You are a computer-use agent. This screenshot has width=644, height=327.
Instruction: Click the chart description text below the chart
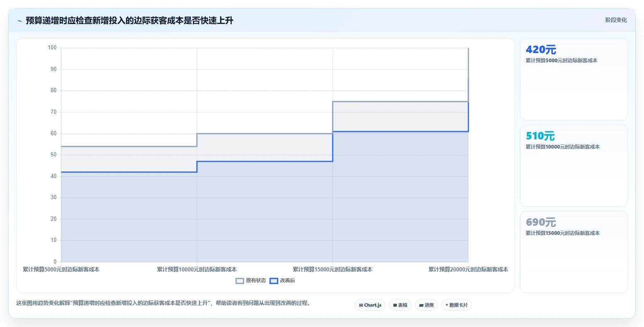coord(163,303)
